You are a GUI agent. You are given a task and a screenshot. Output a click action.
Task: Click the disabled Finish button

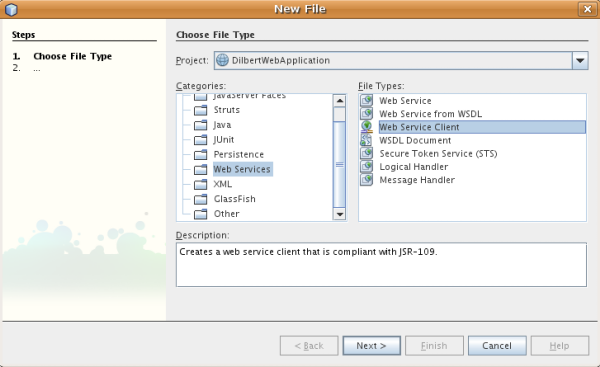434,346
